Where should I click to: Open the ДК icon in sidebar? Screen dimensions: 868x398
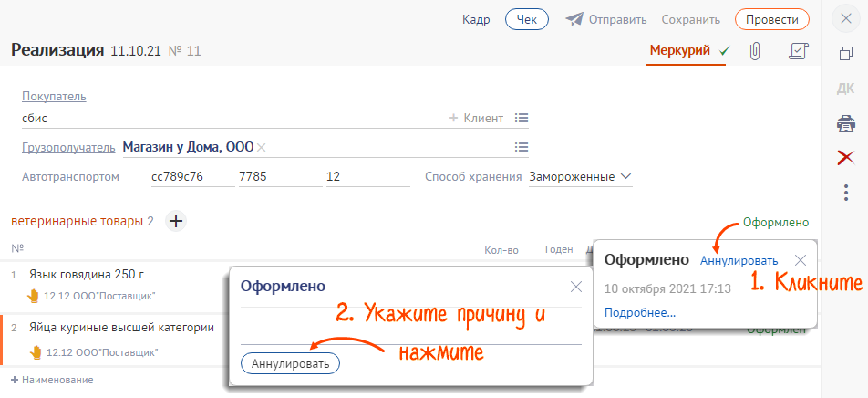pos(845,89)
